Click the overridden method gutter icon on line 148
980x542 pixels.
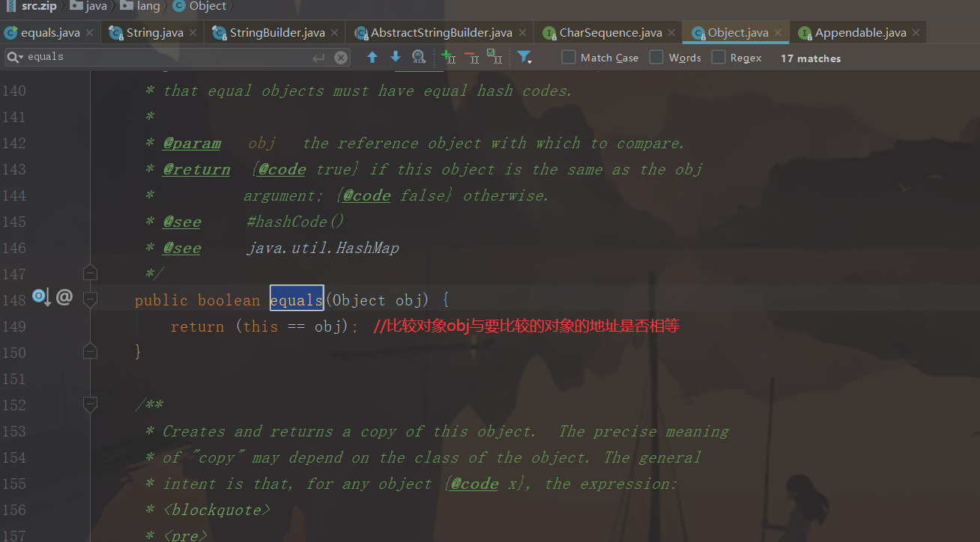(41, 298)
